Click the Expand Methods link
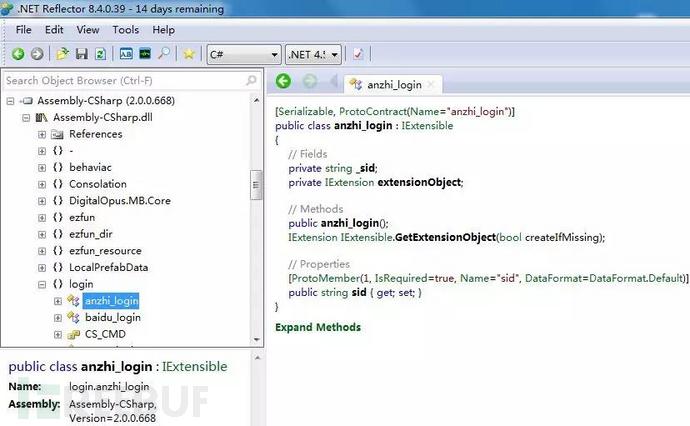Viewport: 690px width, 426px height. pyautogui.click(x=317, y=327)
